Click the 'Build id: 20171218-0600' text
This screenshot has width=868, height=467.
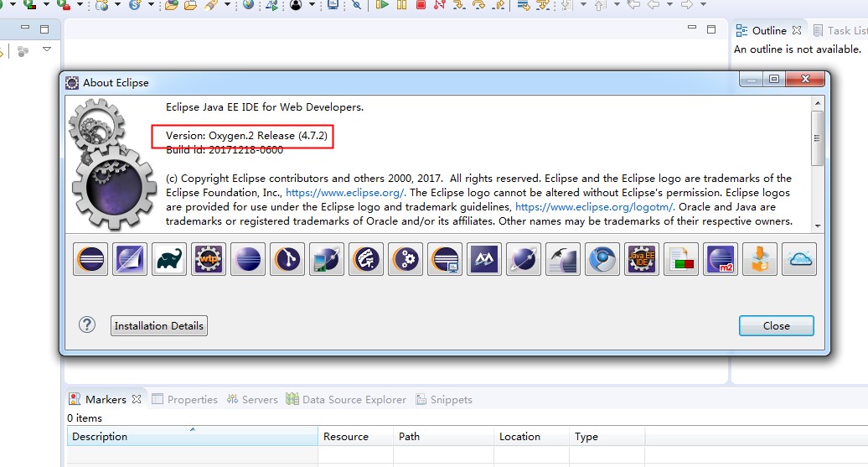coord(225,149)
